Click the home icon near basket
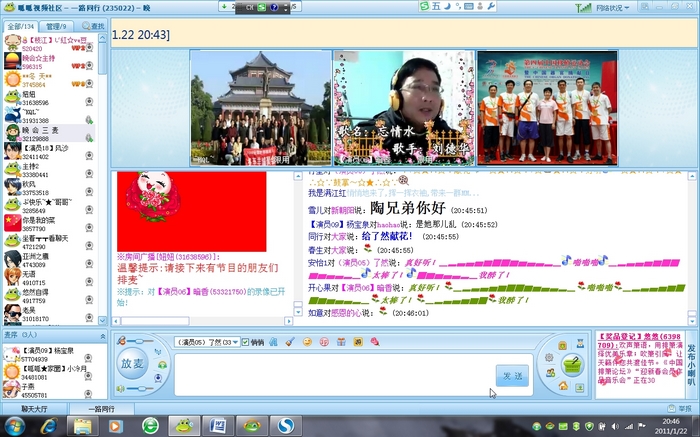 tap(563, 385)
